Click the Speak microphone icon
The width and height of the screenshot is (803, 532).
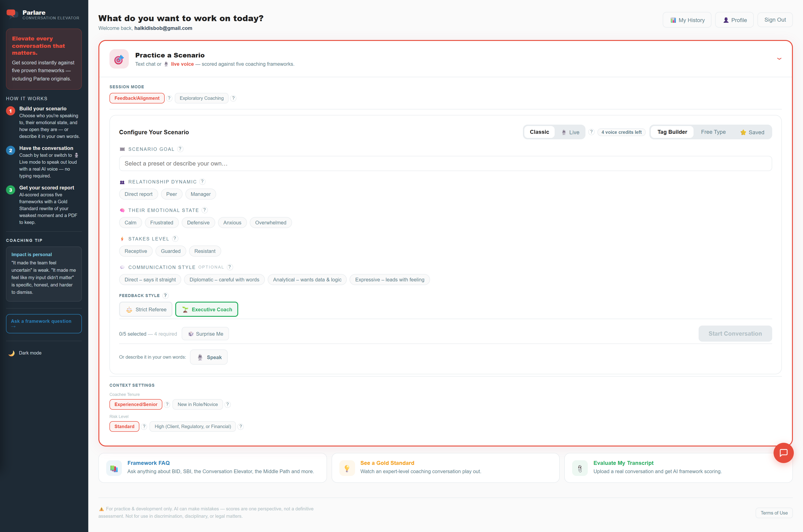(x=200, y=357)
